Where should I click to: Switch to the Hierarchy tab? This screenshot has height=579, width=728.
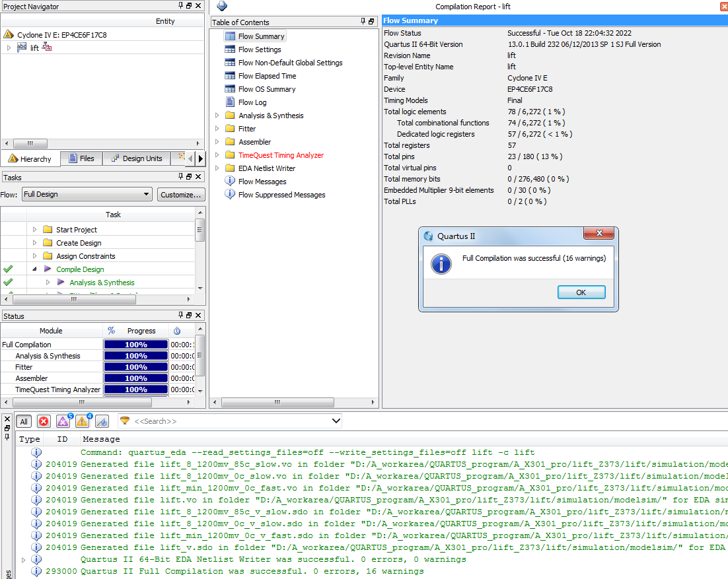[x=30, y=158]
